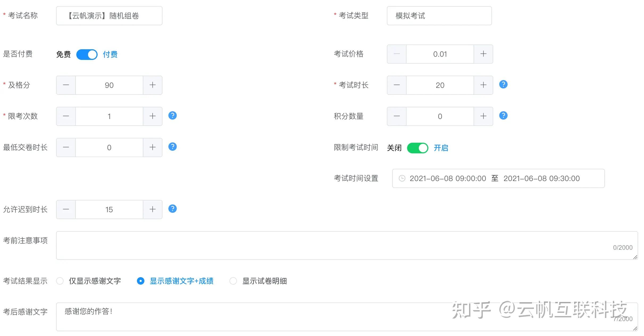The height and width of the screenshot is (336, 644).
Task: Click help icon beside 最低交卷时长
Action: (x=172, y=147)
